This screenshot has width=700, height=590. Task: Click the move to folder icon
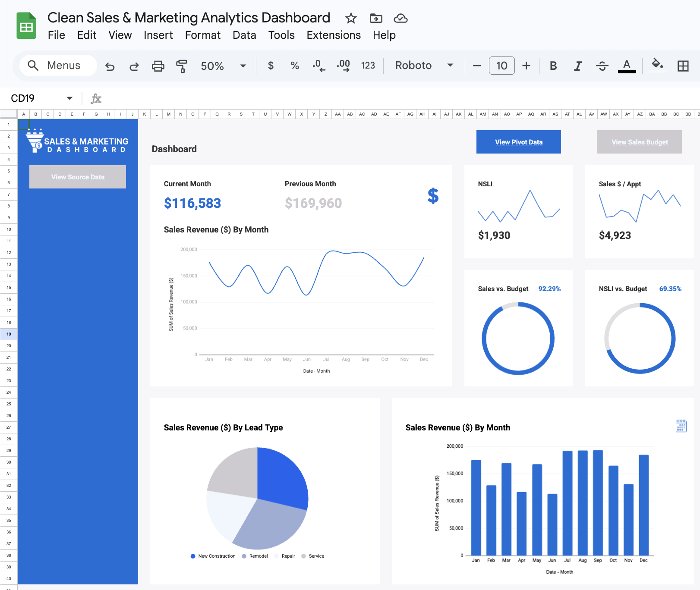376,18
